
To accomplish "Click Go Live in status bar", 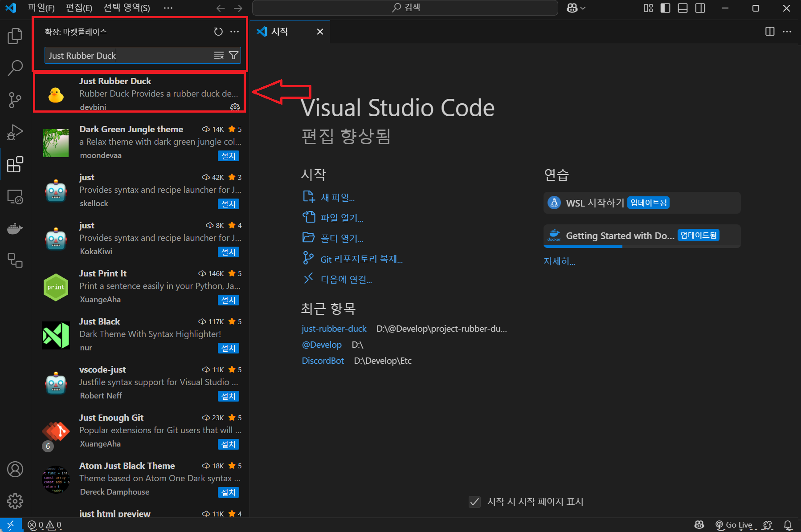I will (x=734, y=525).
